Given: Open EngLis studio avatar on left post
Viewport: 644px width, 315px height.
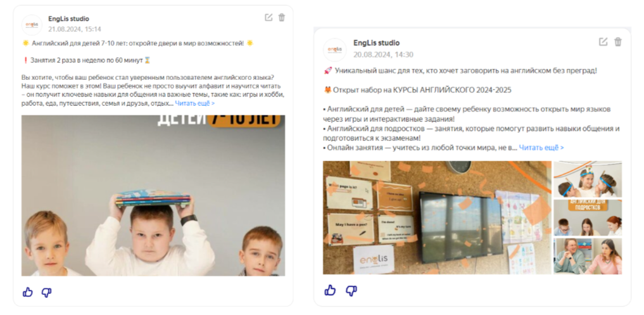Looking at the screenshot, I should point(32,25).
